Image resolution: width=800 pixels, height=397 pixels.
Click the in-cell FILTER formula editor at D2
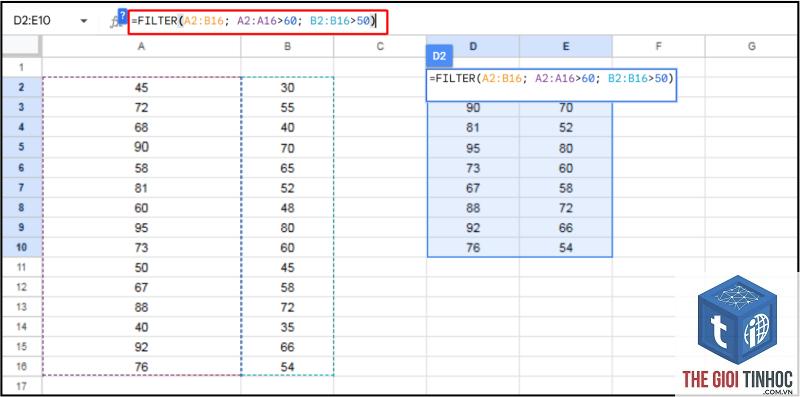pyautogui.click(x=552, y=85)
